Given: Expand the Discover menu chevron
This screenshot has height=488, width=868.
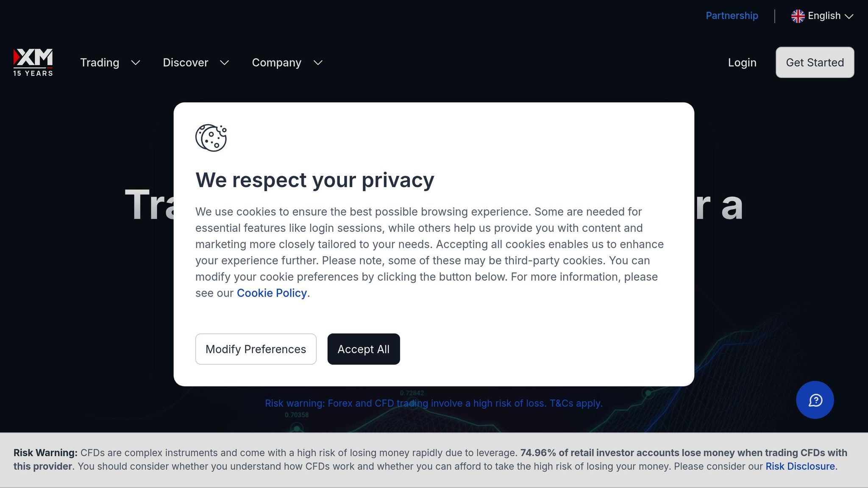Looking at the screenshot, I should click(x=225, y=63).
